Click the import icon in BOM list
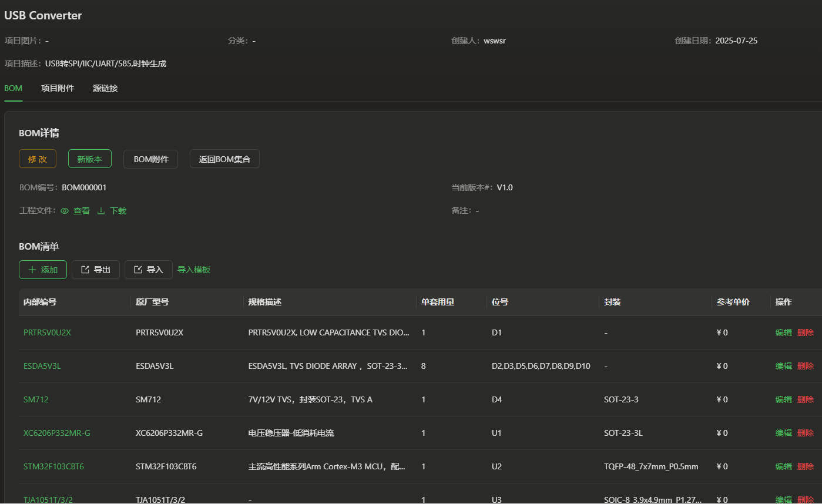The height and width of the screenshot is (504, 822). pyautogui.click(x=138, y=270)
